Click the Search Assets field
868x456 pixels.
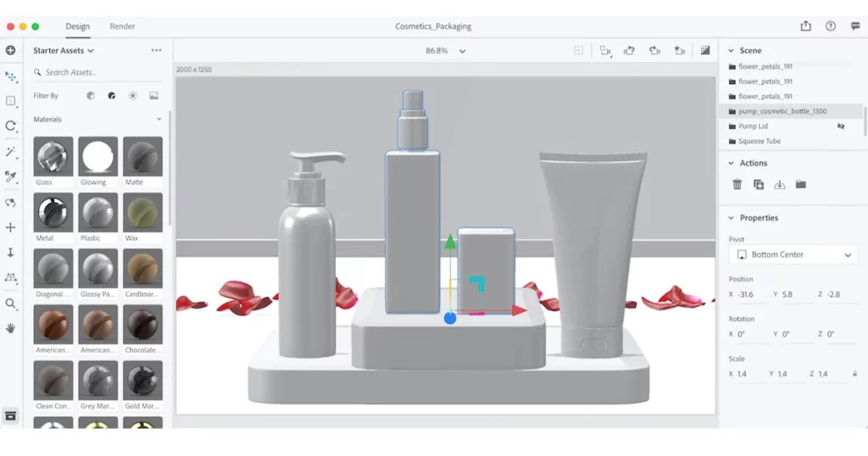click(x=97, y=73)
